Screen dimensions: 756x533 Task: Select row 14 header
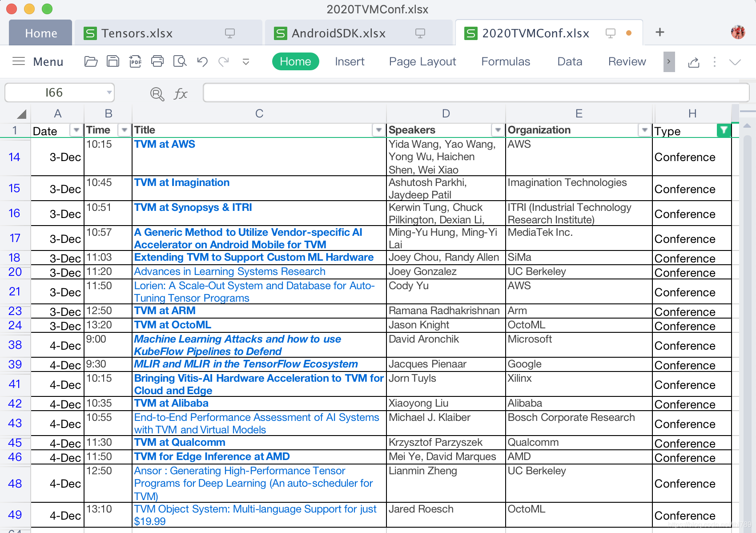tap(15, 157)
